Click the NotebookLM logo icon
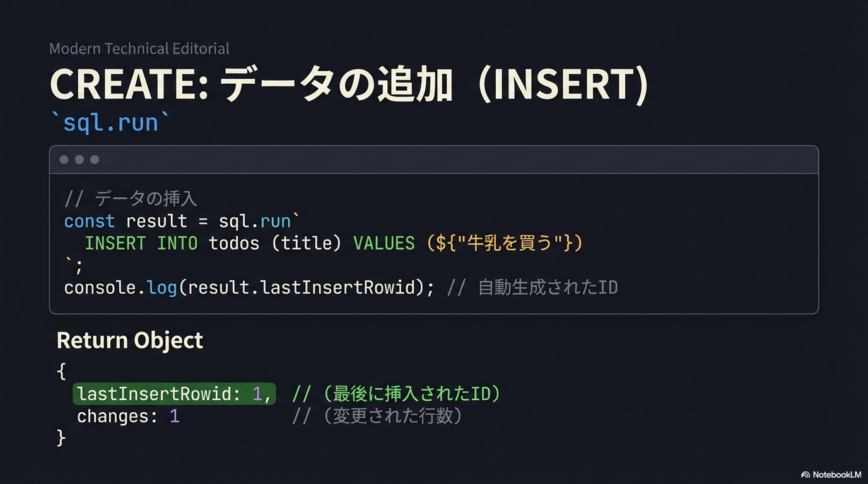This screenshot has width=868, height=484. pos(805,475)
